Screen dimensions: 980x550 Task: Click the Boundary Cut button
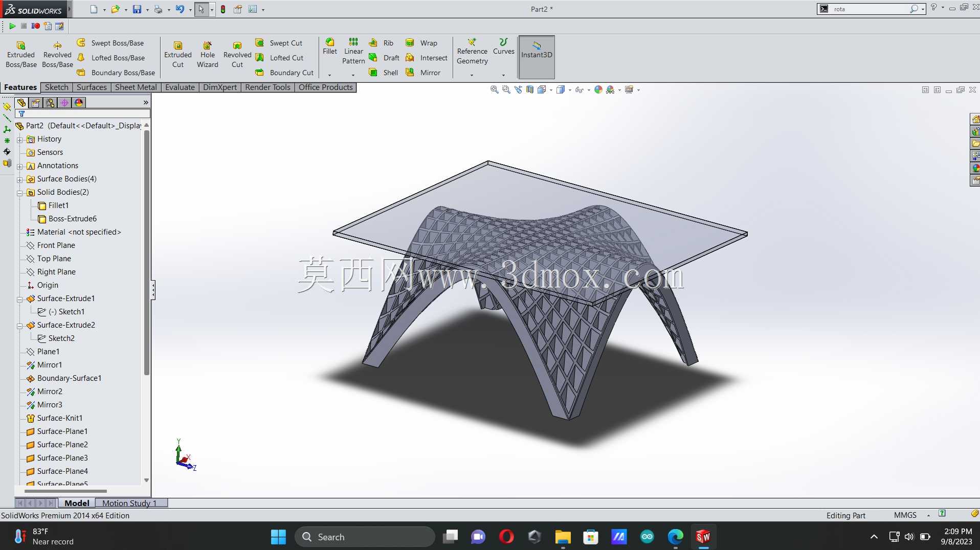tap(285, 73)
